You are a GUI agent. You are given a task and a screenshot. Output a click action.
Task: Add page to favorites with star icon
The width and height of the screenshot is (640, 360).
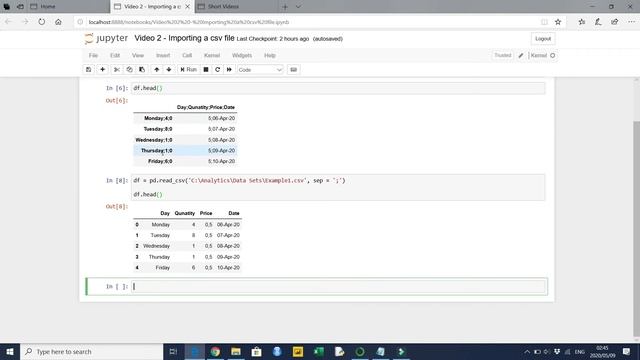click(x=558, y=22)
